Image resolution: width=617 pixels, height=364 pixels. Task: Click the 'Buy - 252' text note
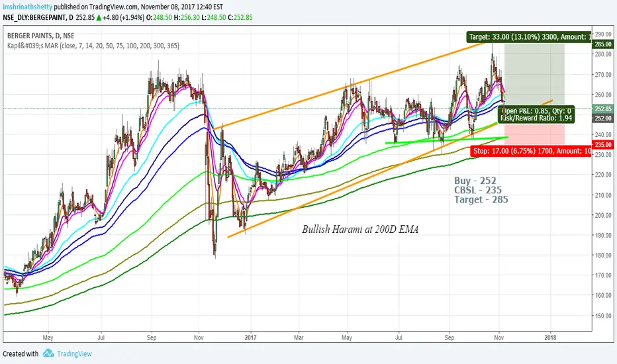click(475, 181)
